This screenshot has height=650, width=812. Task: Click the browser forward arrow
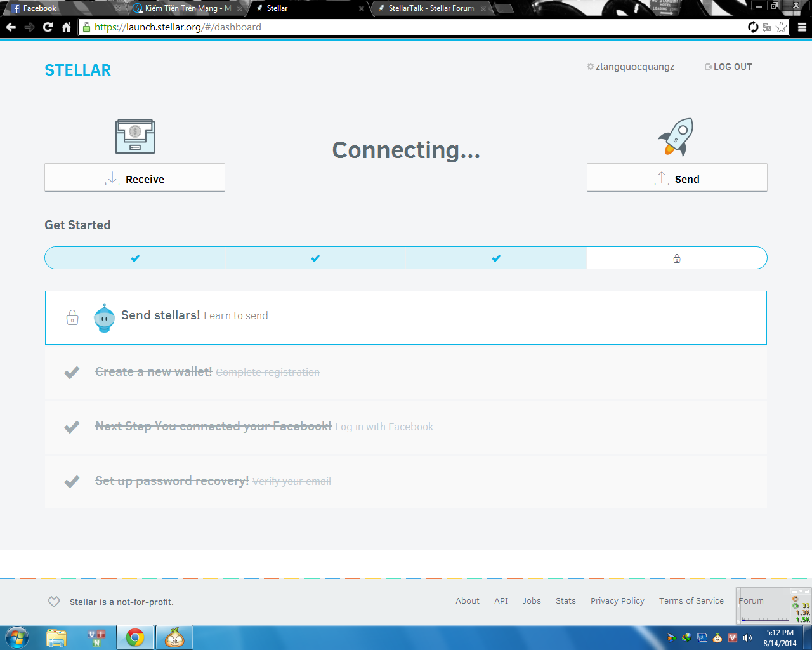coord(29,27)
